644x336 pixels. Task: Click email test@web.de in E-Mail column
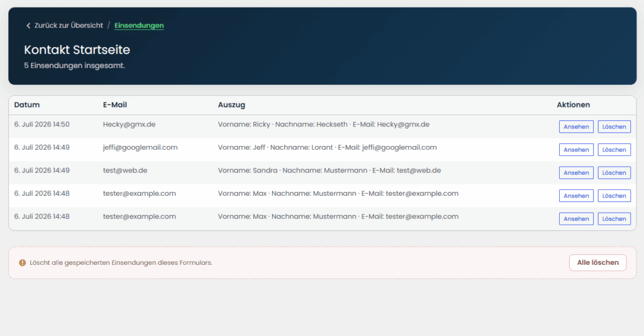pos(125,171)
